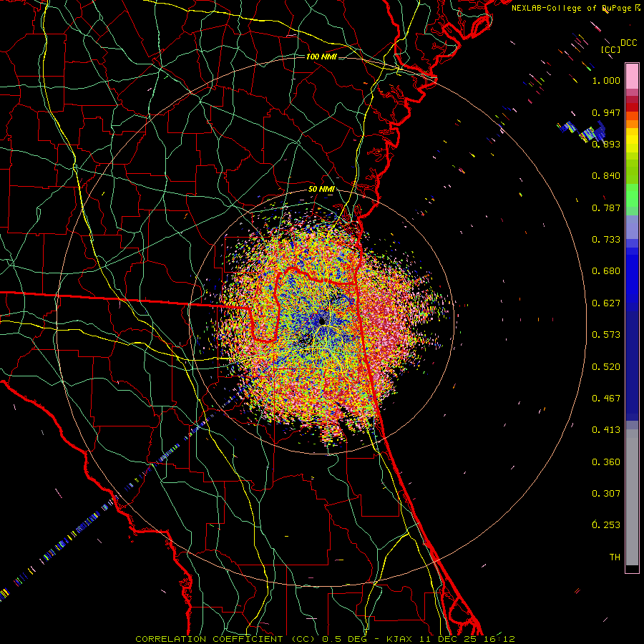The image size is (644, 644).
Task: Click the 0.573 value on color scale
Action: [606, 335]
